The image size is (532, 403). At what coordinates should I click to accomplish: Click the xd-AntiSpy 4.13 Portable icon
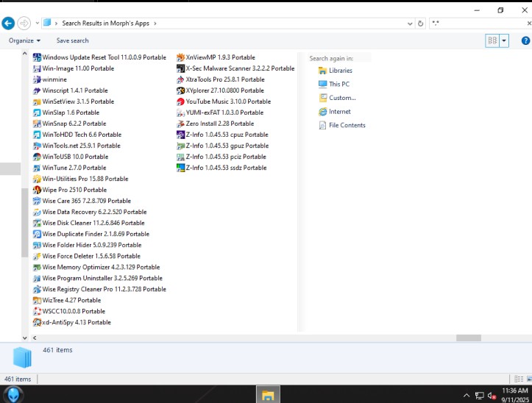(37, 322)
